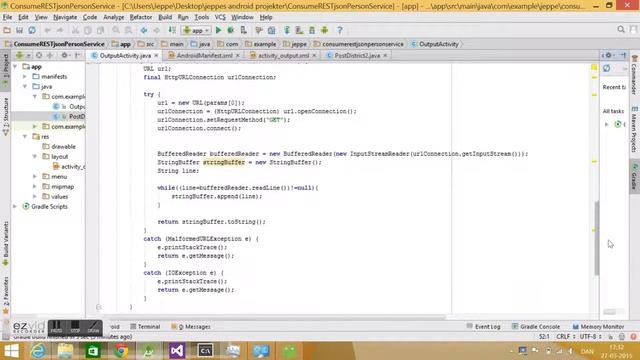Image resolution: width=640 pixels, height=360 pixels.
Task: Open Chrome from the taskbar
Action: coord(121,351)
